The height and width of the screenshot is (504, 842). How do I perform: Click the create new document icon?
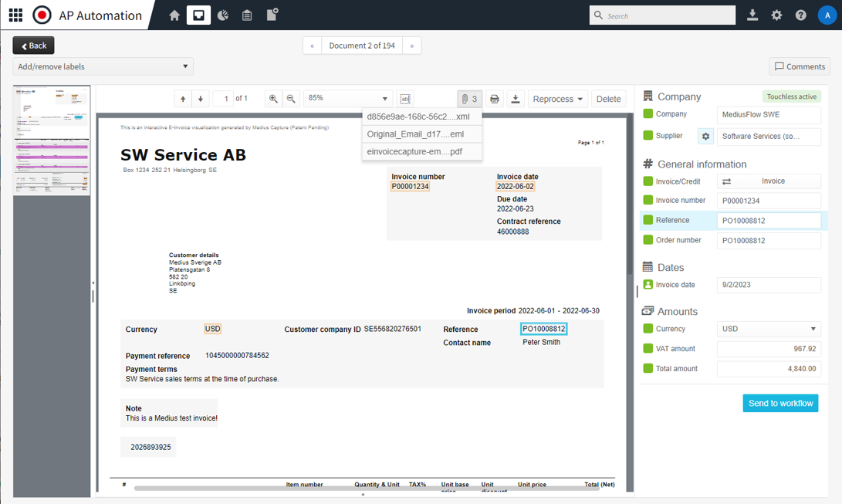[x=272, y=15]
